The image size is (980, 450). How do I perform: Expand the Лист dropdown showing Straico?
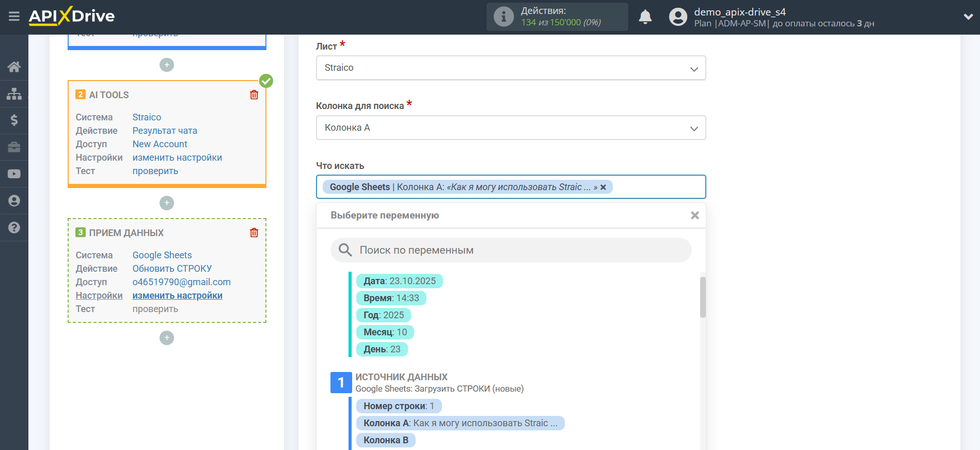click(x=510, y=68)
